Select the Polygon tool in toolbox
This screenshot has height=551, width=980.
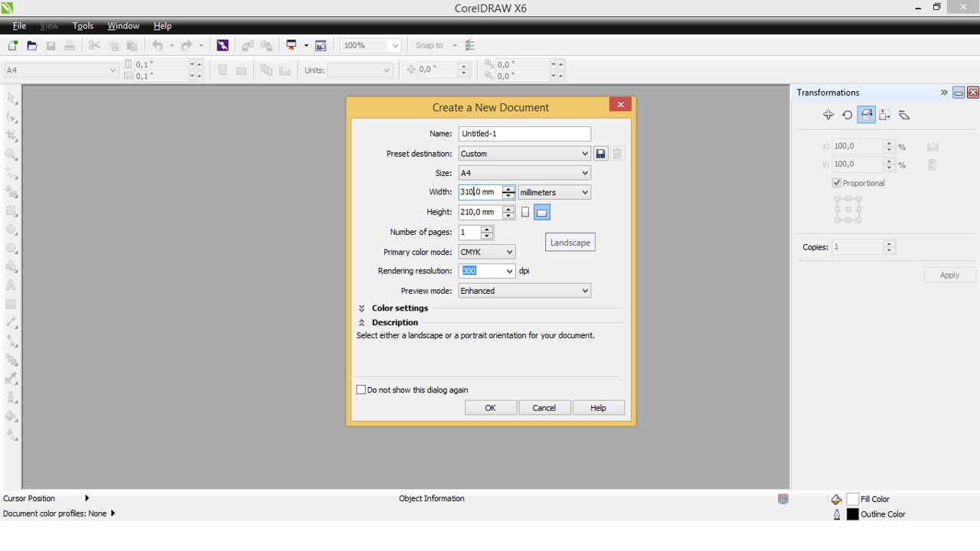point(11,248)
